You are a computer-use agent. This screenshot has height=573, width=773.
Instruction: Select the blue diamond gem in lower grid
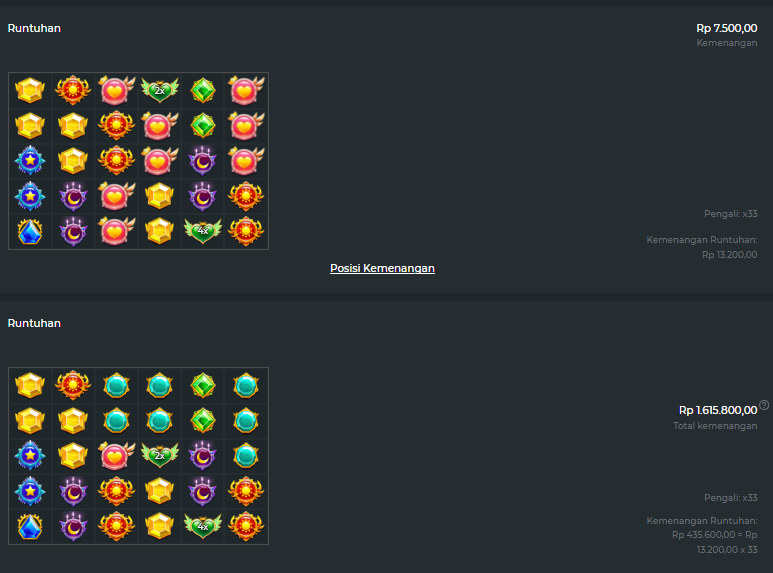(30, 527)
